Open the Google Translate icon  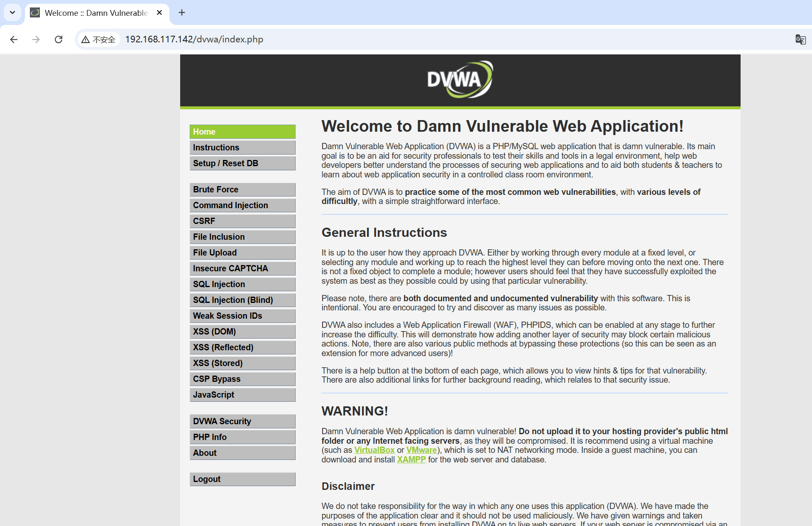point(800,39)
